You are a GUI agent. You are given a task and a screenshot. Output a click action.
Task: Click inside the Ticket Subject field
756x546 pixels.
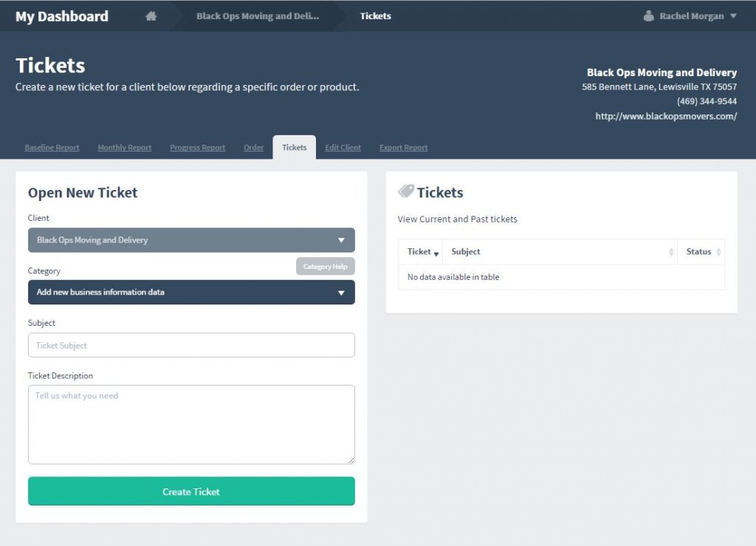pyautogui.click(x=191, y=345)
